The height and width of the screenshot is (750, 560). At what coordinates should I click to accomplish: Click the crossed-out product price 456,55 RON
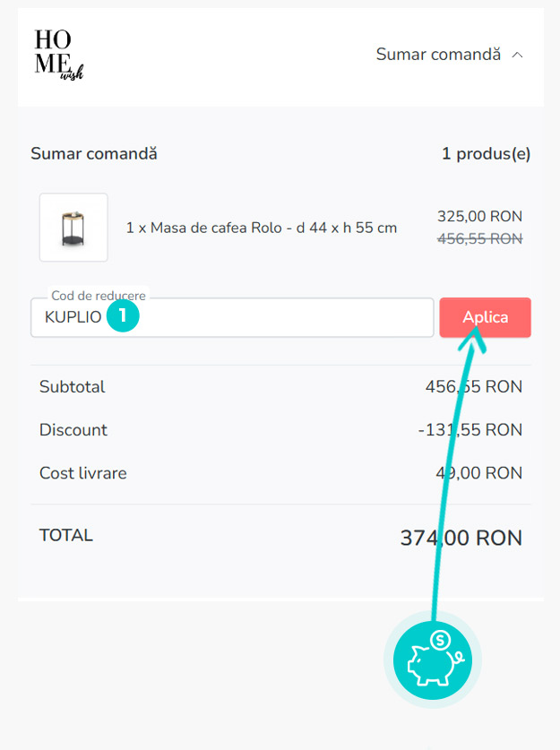[x=479, y=238]
